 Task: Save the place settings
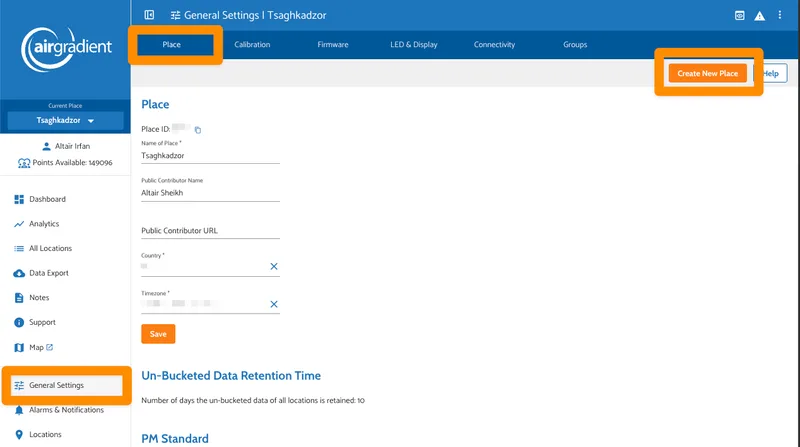(x=158, y=334)
